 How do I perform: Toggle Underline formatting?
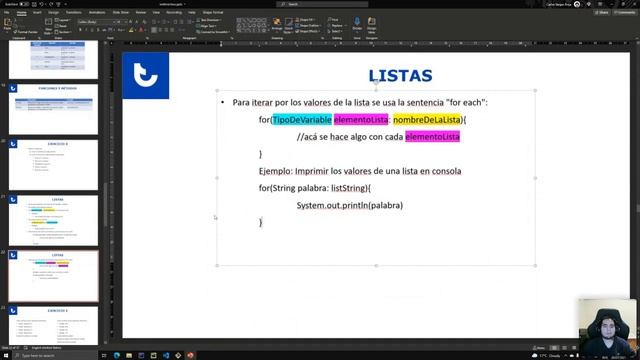pyautogui.click(x=92, y=30)
